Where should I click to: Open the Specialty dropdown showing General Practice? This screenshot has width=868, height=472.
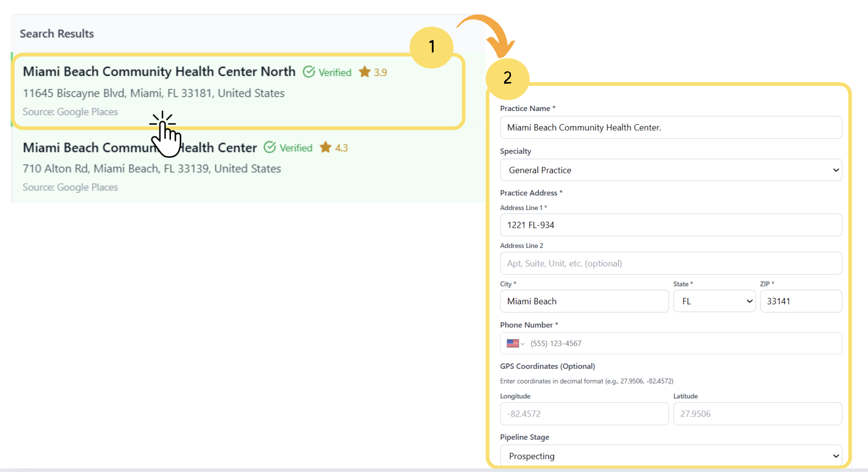tap(670, 170)
